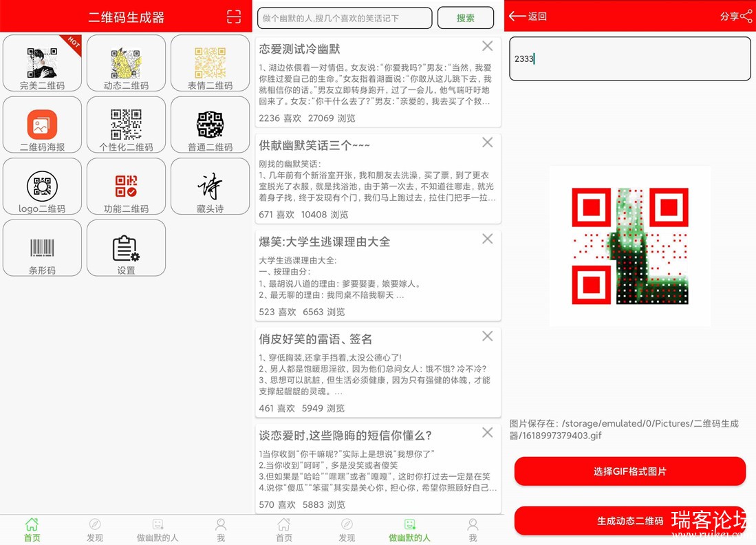Image resolution: width=756 pixels, height=545 pixels.
Task: Click 671 喜欢 like count
Action: click(277, 215)
